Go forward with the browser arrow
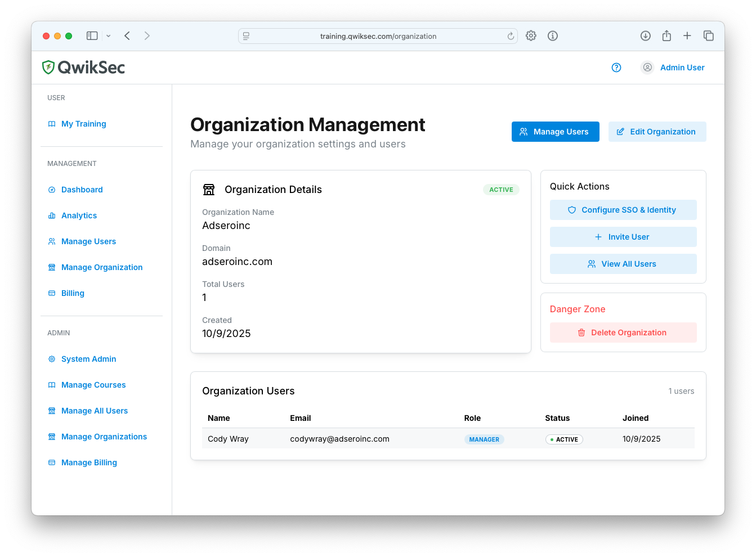The image size is (756, 557). pyautogui.click(x=147, y=36)
